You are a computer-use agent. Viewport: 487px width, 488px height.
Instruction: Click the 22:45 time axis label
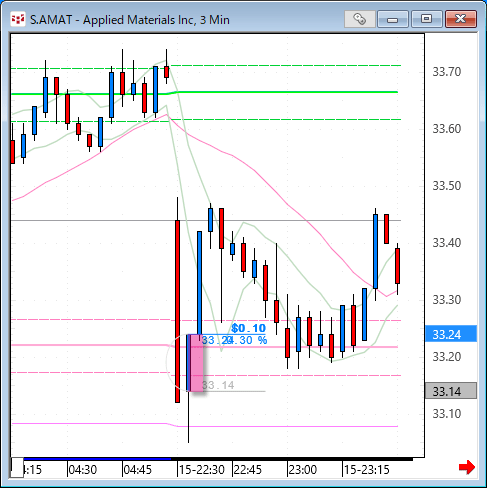pos(248,470)
